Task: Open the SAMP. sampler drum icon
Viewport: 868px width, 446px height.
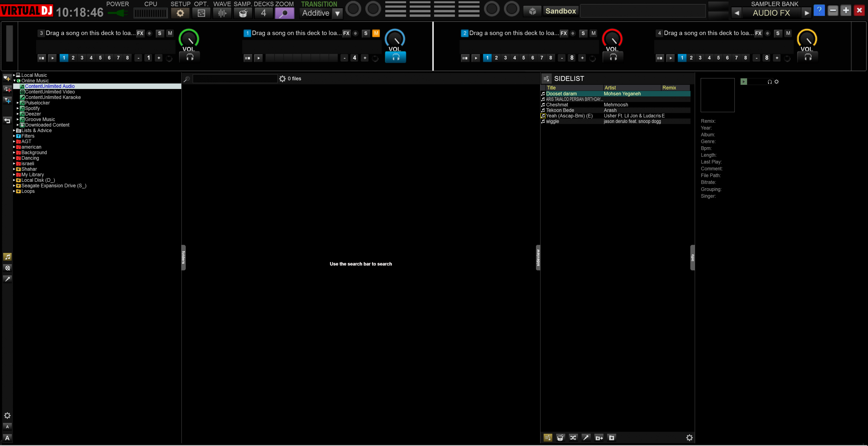Action: click(243, 13)
